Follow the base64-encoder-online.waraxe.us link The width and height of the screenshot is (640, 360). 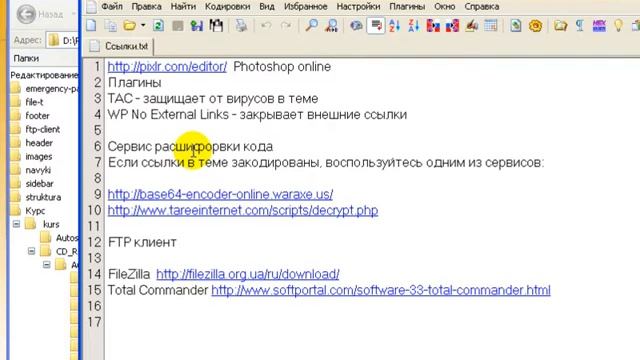(x=220, y=194)
